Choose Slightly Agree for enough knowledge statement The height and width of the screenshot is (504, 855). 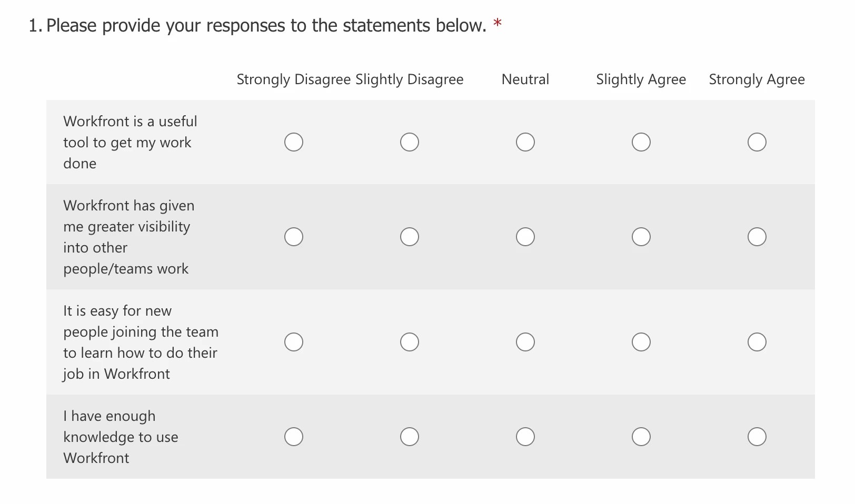[x=641, y=437]
